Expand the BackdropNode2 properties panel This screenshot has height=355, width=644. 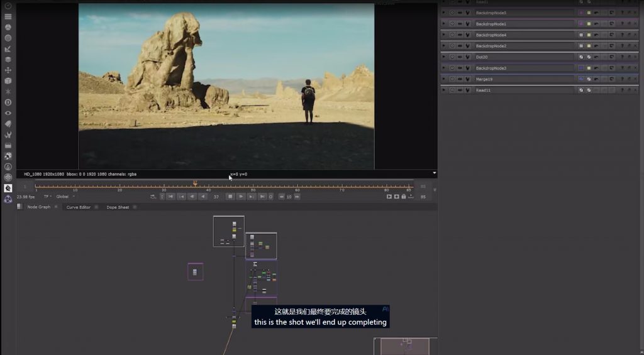(443, 46)
